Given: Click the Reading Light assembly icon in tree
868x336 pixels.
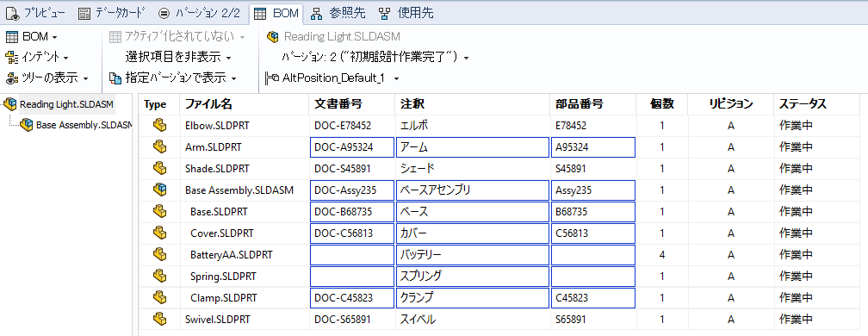Looking at the screenshot, I should [10, 103].
